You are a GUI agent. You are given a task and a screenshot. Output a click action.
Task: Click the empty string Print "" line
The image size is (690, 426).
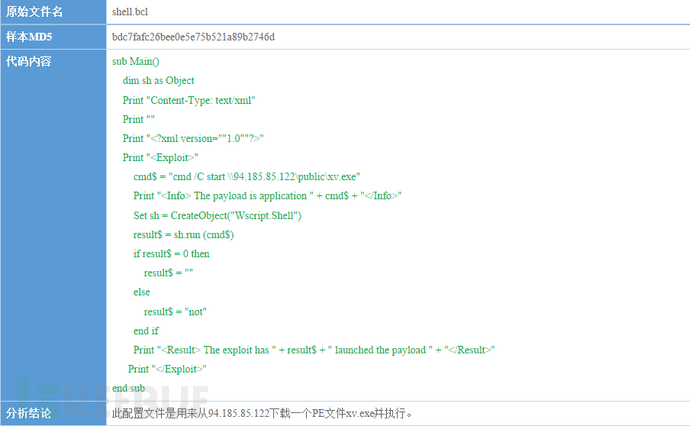[139, 119]
